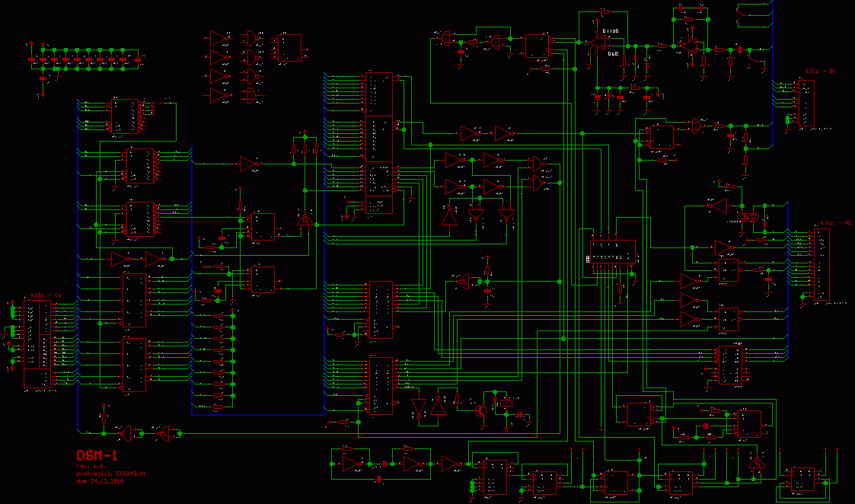Click the DSM-1 schematic title text
Image resolution: width=855 pixels, height=504 pixels.
(x=97, y=455)
